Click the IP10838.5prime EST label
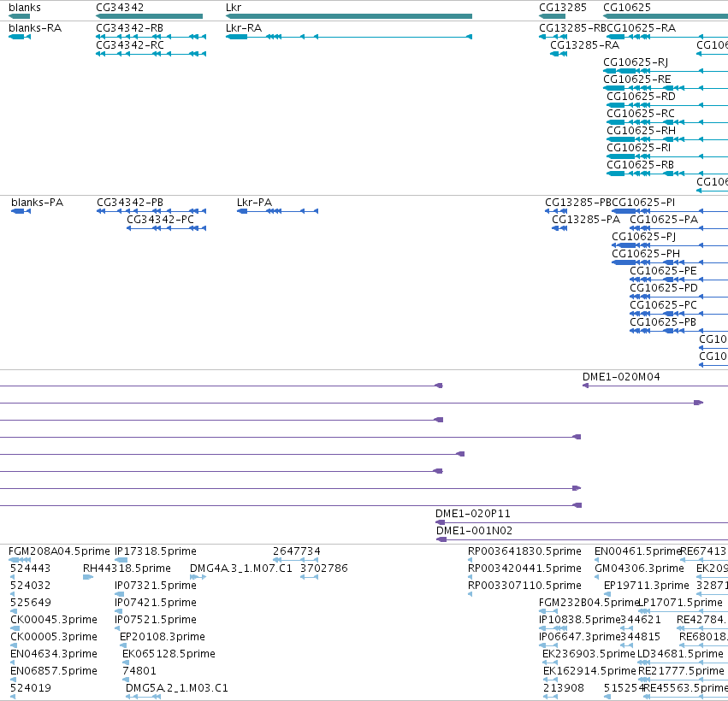728x701 pixels. click(580, 621)
